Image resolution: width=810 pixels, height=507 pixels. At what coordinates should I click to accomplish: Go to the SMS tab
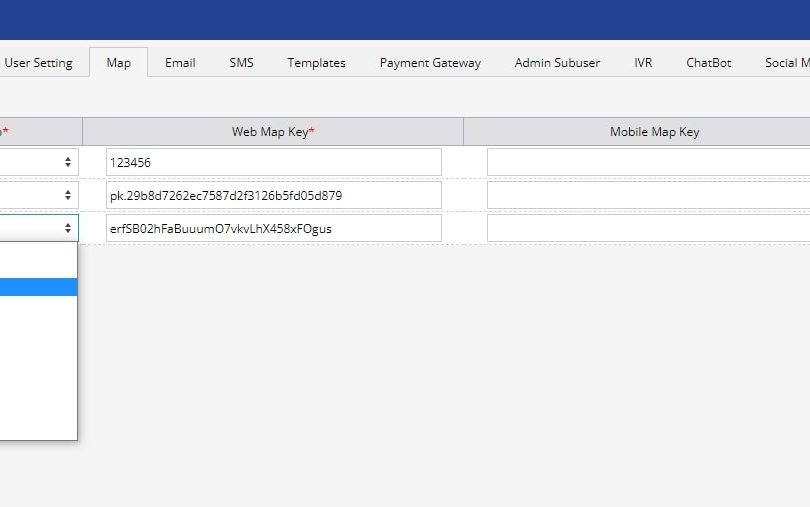(x=241, y=63)
